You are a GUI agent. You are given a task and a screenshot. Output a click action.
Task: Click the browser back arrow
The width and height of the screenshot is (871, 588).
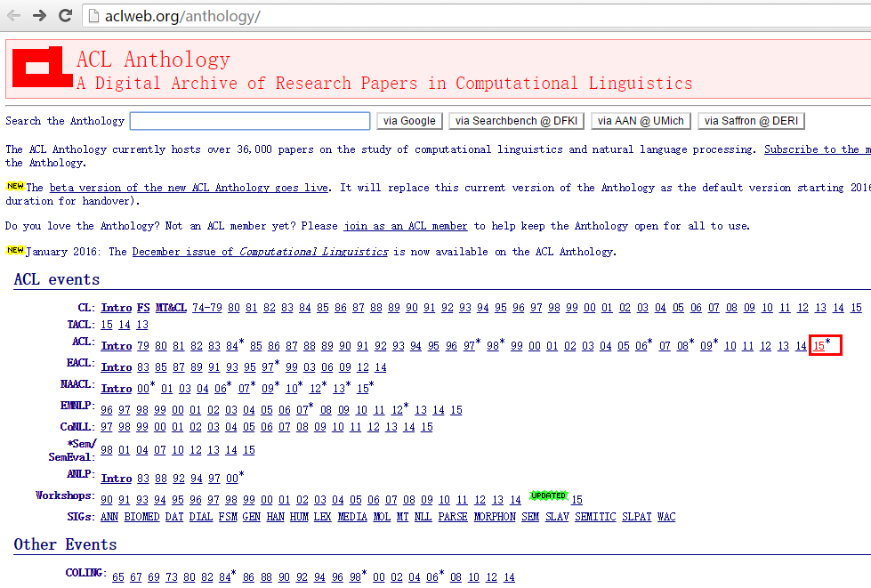(x=13, y=15)
